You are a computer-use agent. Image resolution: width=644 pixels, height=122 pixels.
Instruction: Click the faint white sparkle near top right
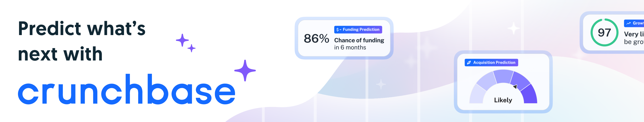coord(513,28)
